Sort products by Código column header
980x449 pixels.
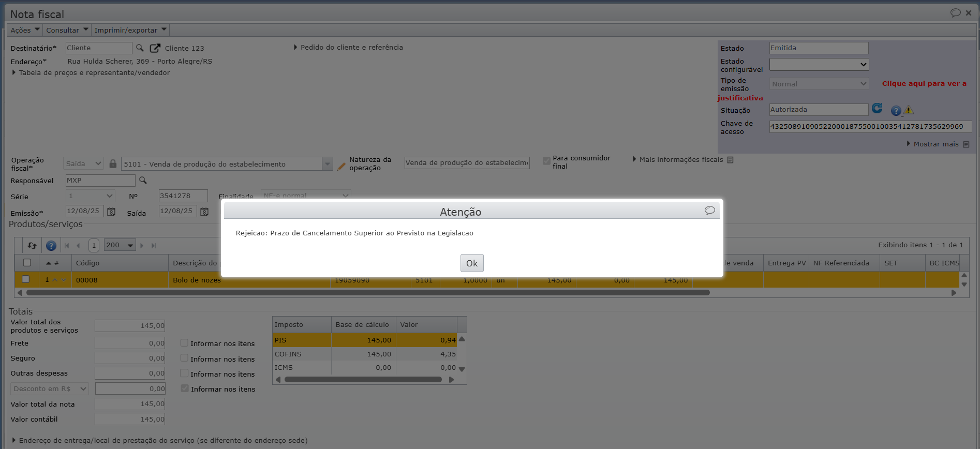point(120,263)
